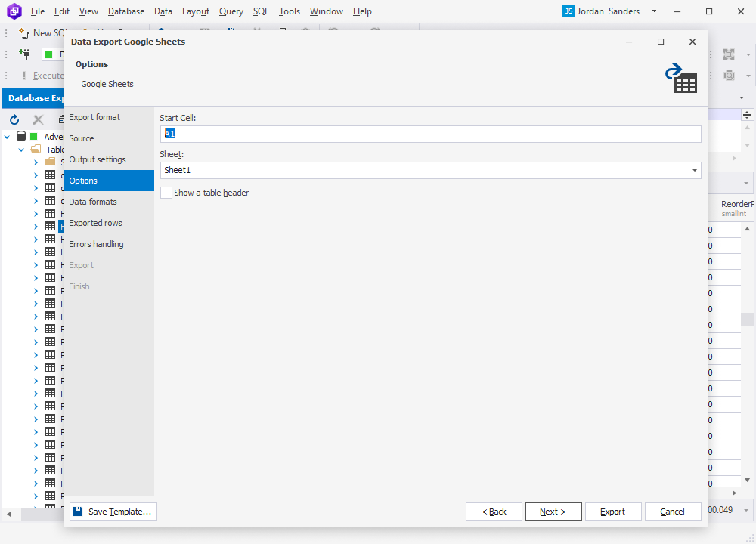Open the Query menu
This screenshot has height=544, width=756.
point(231,11)
